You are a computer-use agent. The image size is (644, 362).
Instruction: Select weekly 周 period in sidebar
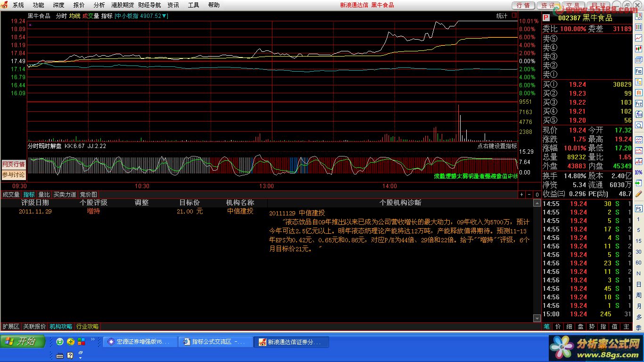638,295
